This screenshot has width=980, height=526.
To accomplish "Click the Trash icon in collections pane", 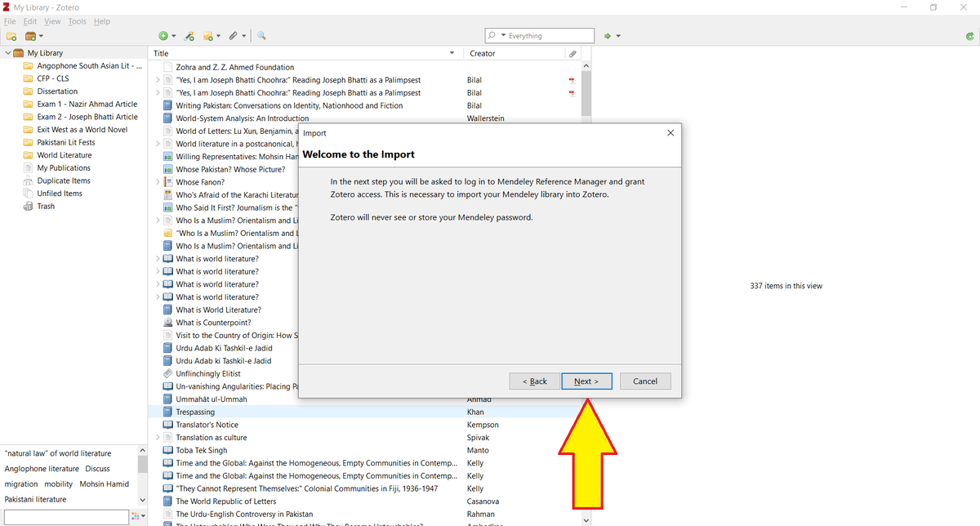I will tap(29, 206).
